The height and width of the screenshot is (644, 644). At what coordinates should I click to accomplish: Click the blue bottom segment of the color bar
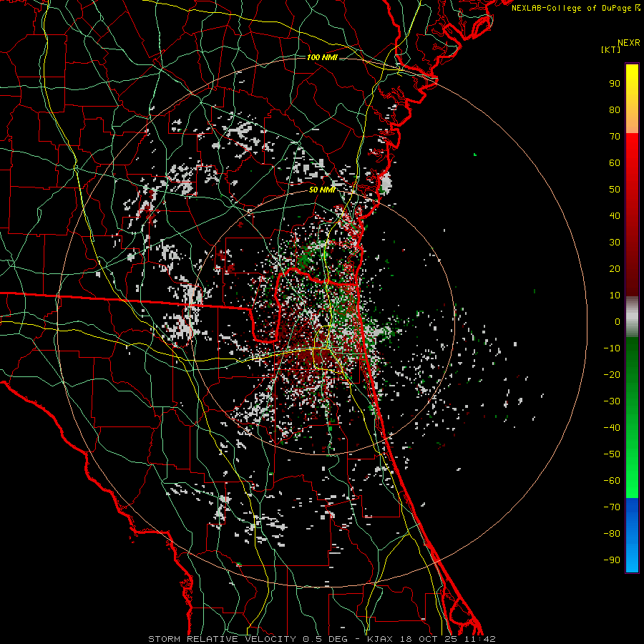coord(632,535)
